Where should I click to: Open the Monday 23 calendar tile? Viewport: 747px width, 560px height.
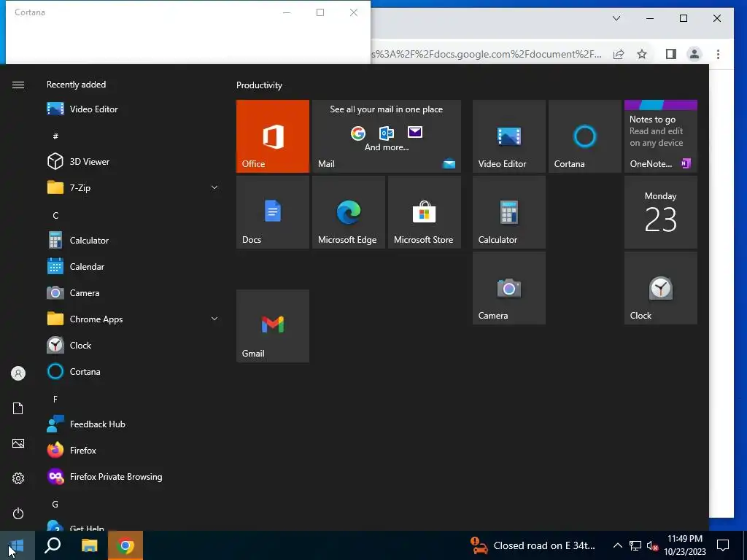coord(661,212)
